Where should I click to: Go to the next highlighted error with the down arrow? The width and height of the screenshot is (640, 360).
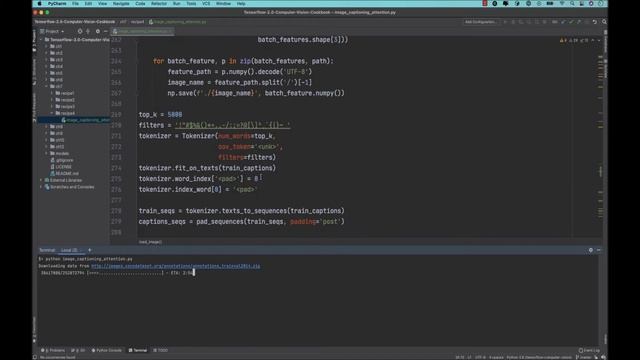pyautogui.click(x=599, y=40)
